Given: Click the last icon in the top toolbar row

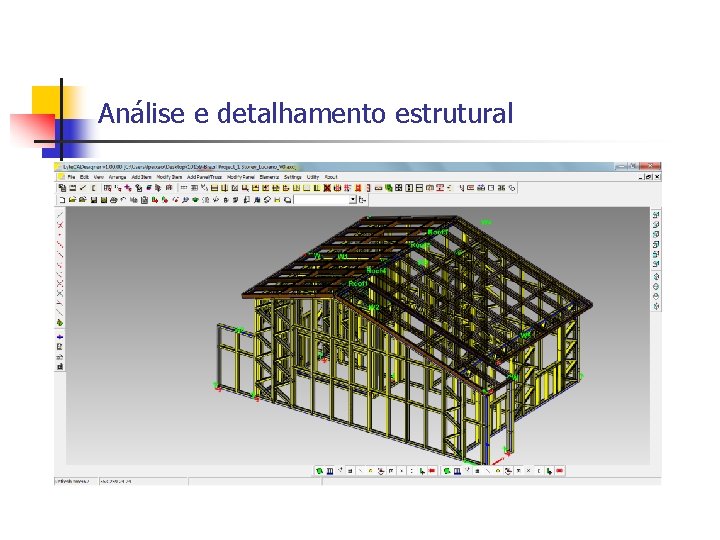Looking at the screenshot, I should point(512,188).
